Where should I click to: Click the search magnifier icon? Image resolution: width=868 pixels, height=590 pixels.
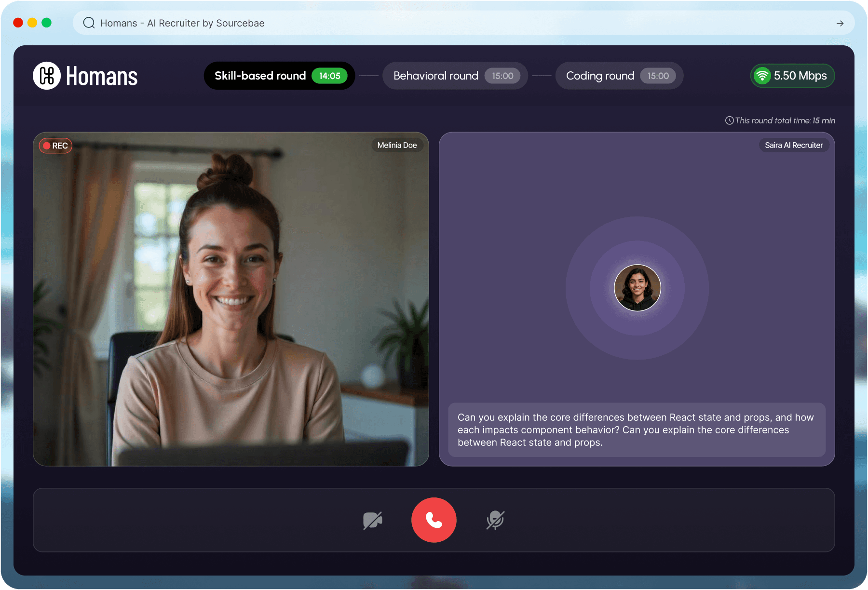click(x=89, y=23)
